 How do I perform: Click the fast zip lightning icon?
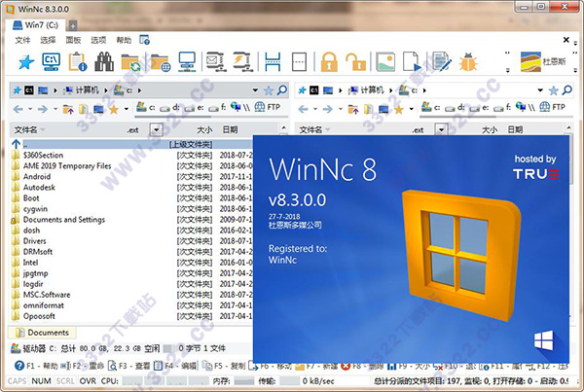click(242, 62)
